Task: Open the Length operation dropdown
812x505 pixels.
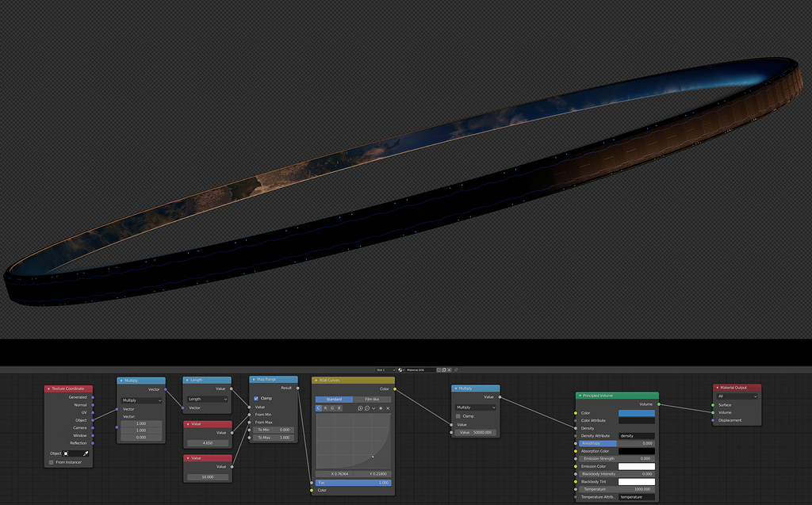Action: [x=208, y=399]
